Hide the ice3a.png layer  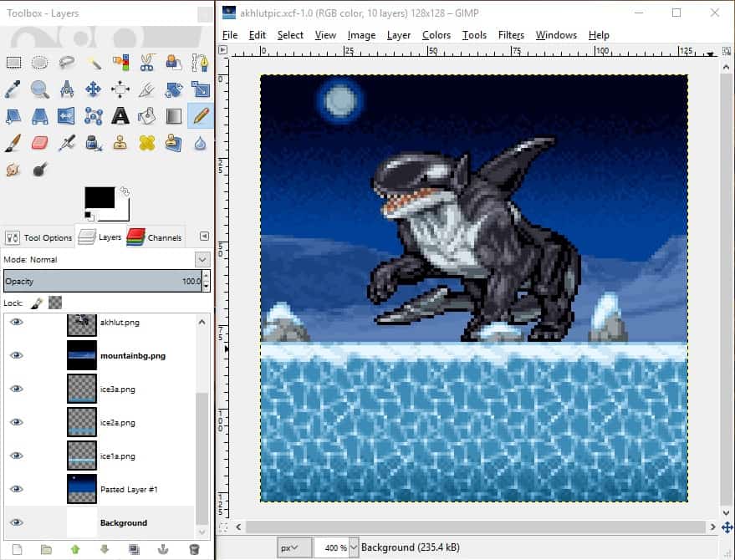tap(17, 389)
